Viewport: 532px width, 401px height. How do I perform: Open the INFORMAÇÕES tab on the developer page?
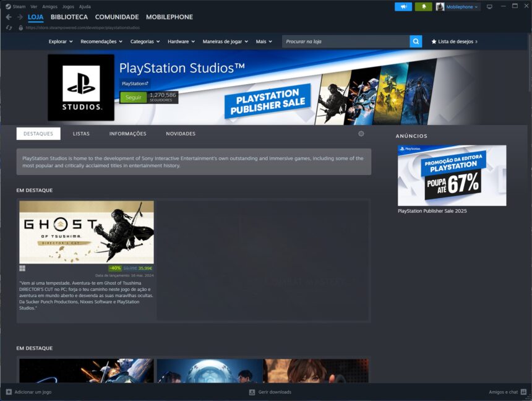[x=127, y=133]
